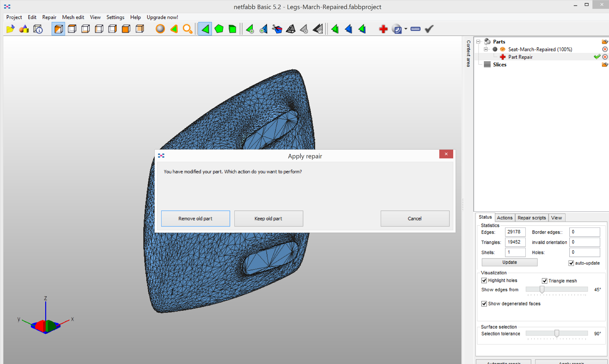Open the part information icon with blue i
The height and width of the screenshot is (364, 609).
pos(38,29)
